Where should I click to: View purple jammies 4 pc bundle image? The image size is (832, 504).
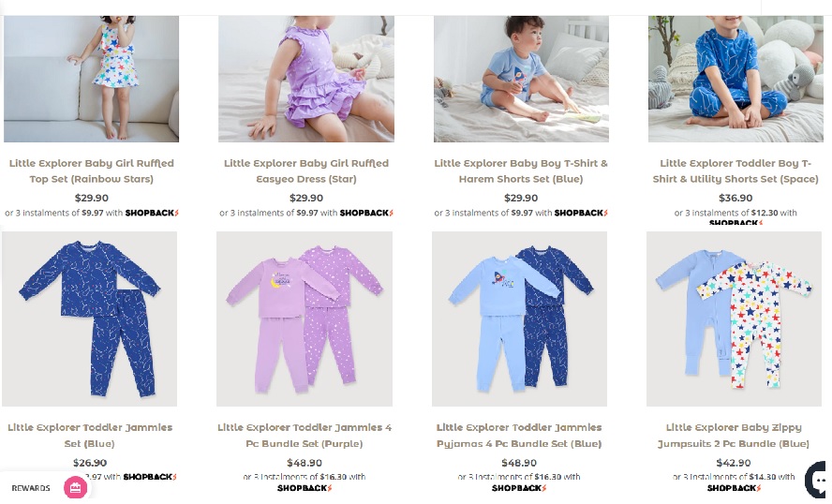305,319
